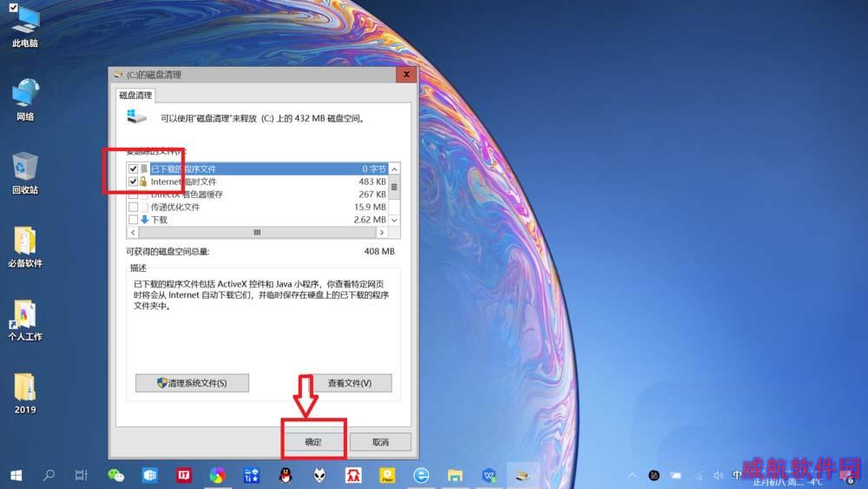The height and width of the screenshot is (489, 868).
Task: Open the blue cube app in taskbar
Action: pos(150,475)
